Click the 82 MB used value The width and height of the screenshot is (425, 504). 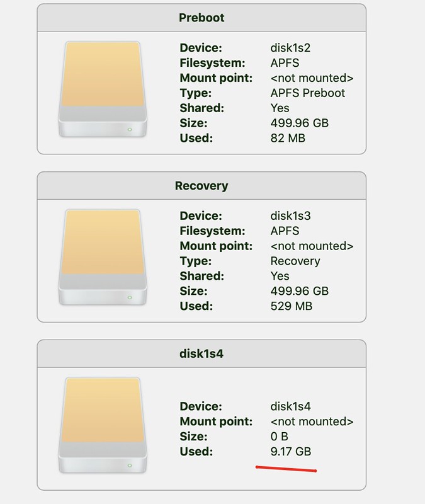pos(288,138)
